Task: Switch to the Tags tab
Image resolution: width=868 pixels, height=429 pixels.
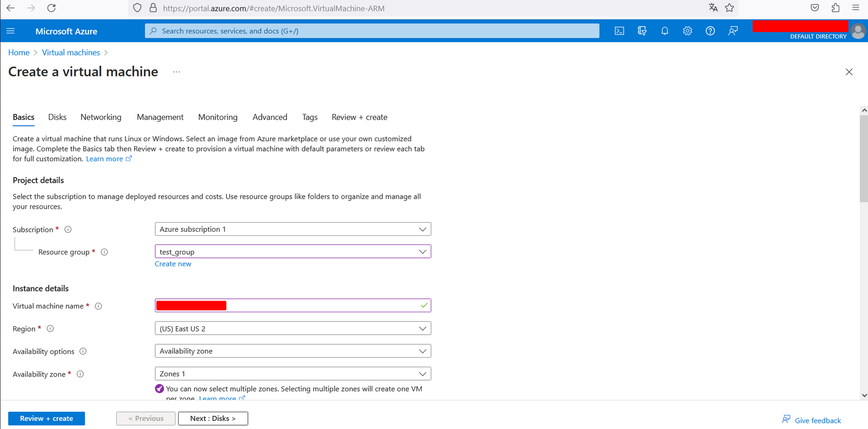Action: [x=310, y=117]
